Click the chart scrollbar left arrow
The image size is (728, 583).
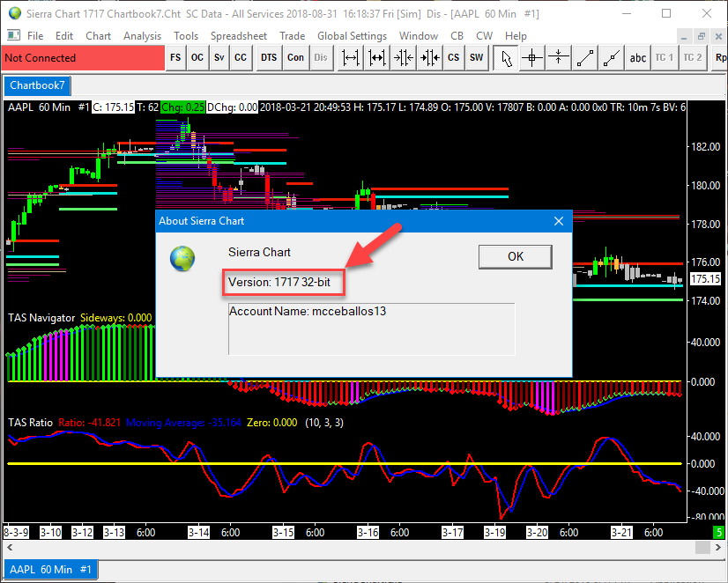click(10, 547)
